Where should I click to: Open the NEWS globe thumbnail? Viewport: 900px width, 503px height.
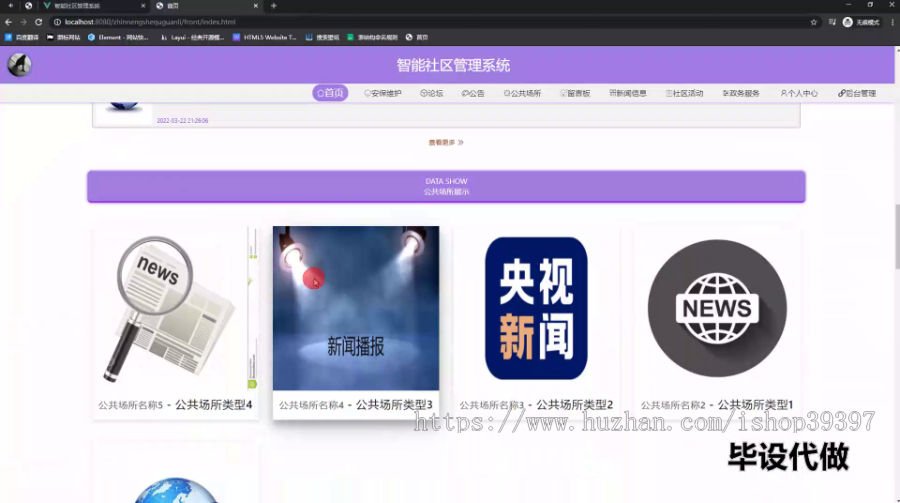717,308
